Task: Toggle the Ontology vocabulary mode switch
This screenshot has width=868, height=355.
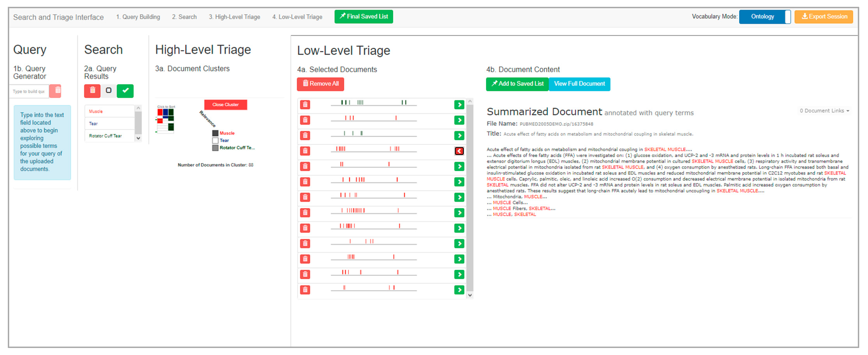Action: [764, 17]
